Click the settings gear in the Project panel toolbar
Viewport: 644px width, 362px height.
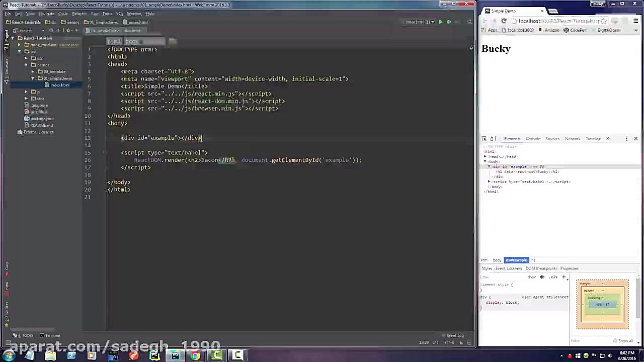point(69,30)
